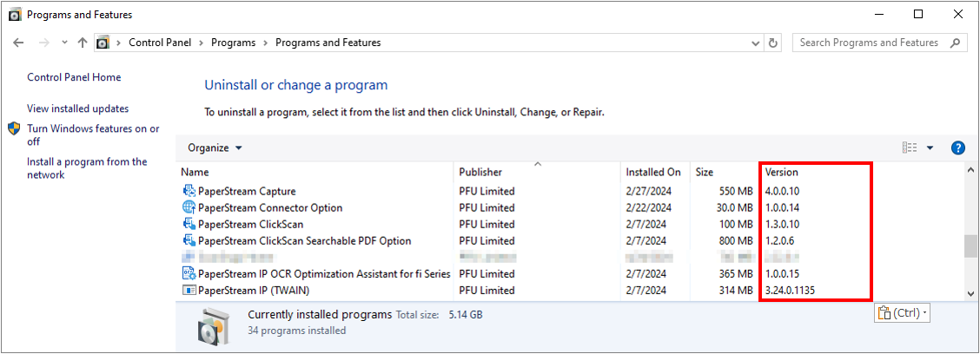Viewport: 980px width, 354px height.
Task: Click version 1.2.0.6 cell
Action: [x=779, y=240]
